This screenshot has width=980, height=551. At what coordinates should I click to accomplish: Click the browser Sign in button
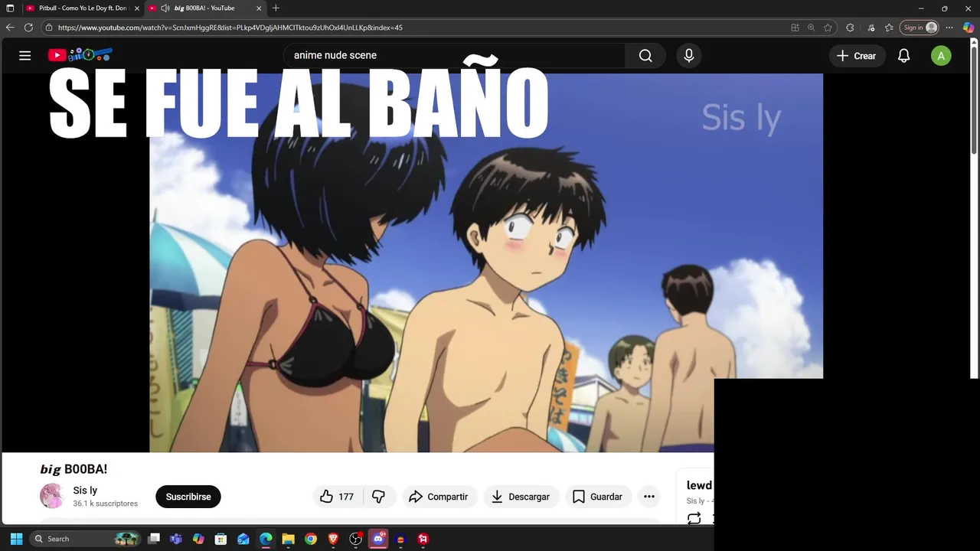(x=920, y=28)
